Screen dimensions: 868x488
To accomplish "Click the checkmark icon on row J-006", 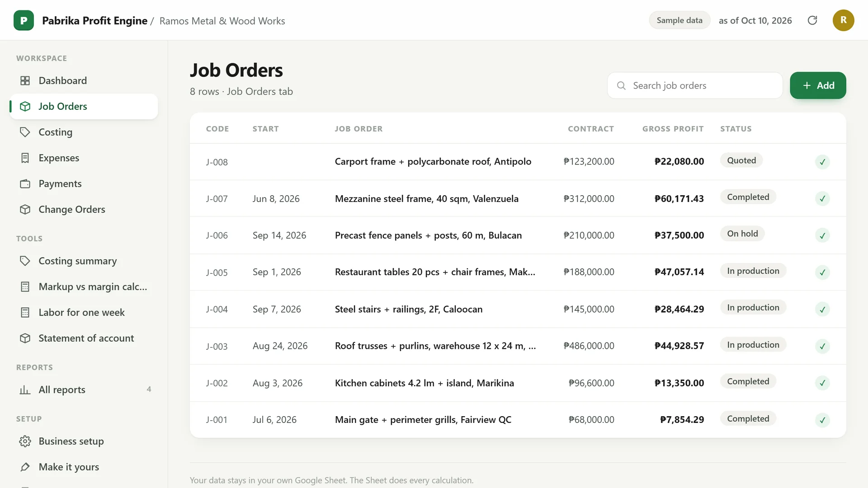I will [822, 235].
